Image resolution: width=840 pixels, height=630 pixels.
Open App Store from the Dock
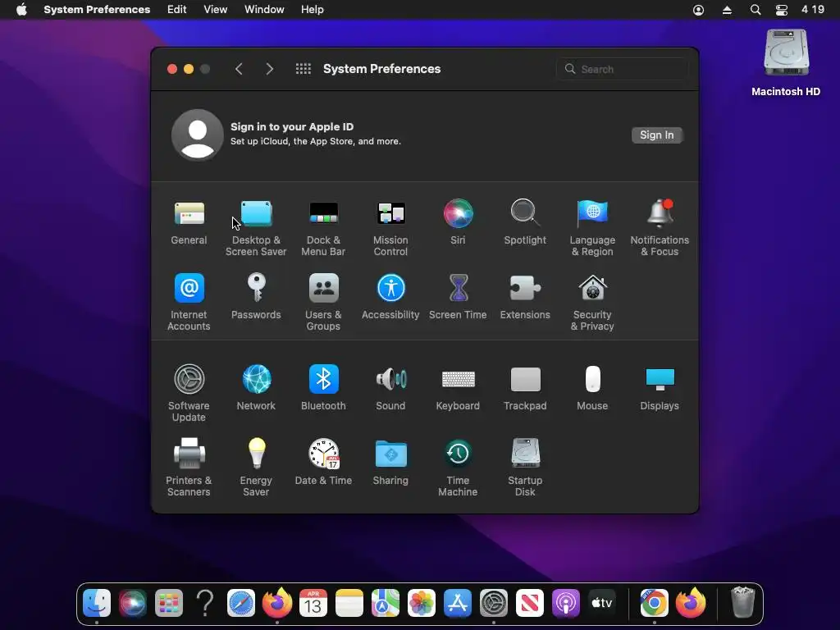click(x=458, y=603)
